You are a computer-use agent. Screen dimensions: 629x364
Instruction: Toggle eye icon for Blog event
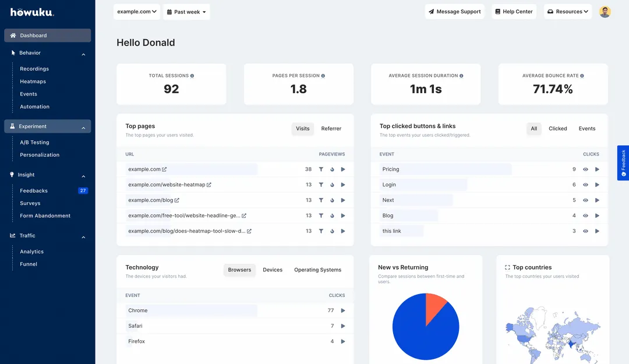click(585, 215)
